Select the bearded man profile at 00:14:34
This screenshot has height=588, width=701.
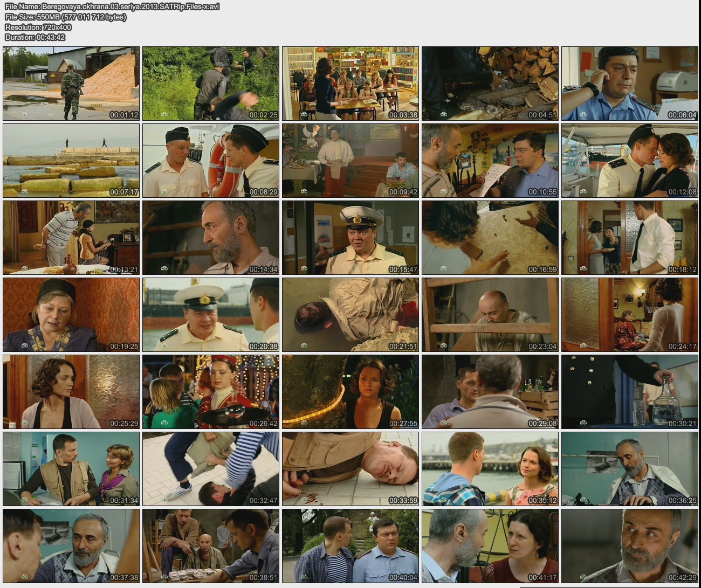(x=211, y=238)
